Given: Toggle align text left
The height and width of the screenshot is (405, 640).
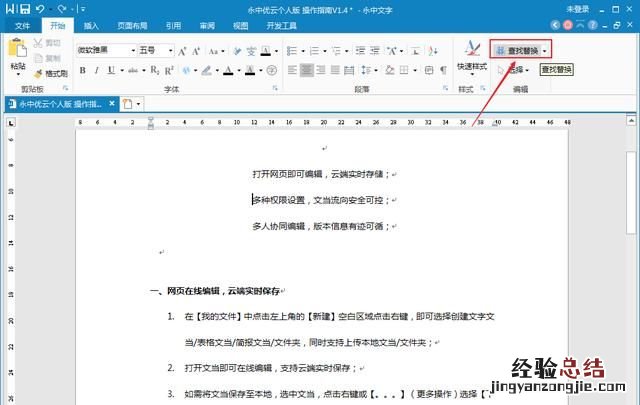Looking at the screenshot, I should pos(292,70).
